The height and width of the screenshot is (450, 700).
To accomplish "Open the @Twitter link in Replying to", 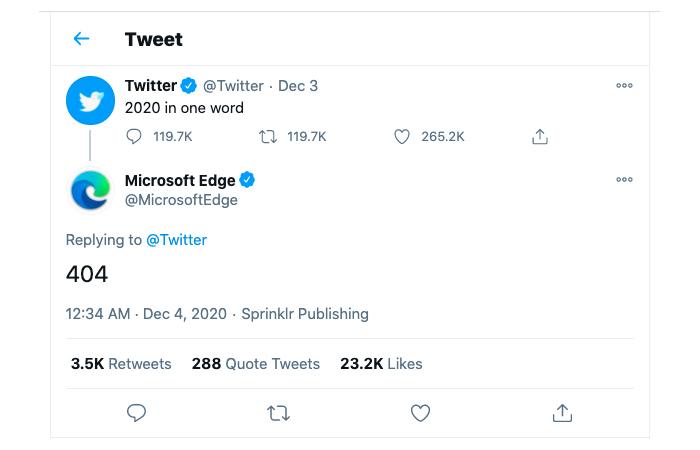I will point(176,240).
